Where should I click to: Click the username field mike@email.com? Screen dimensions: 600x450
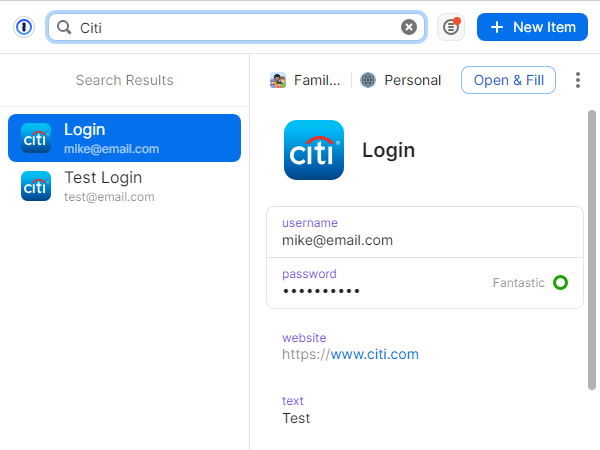pos(337,240)
